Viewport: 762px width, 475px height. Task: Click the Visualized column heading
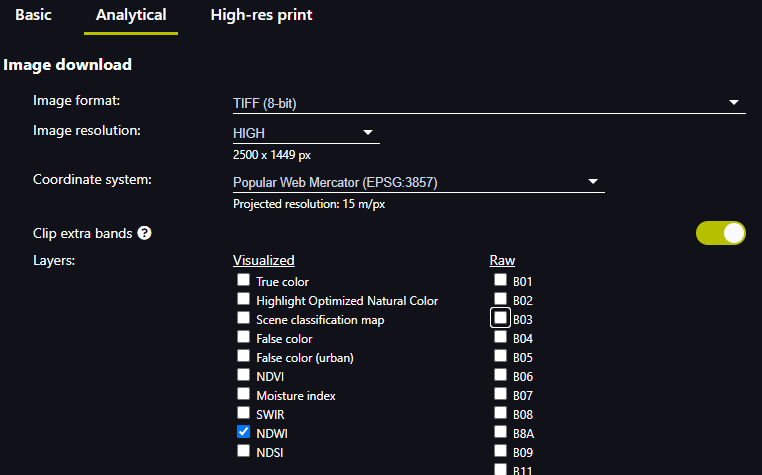263,260
